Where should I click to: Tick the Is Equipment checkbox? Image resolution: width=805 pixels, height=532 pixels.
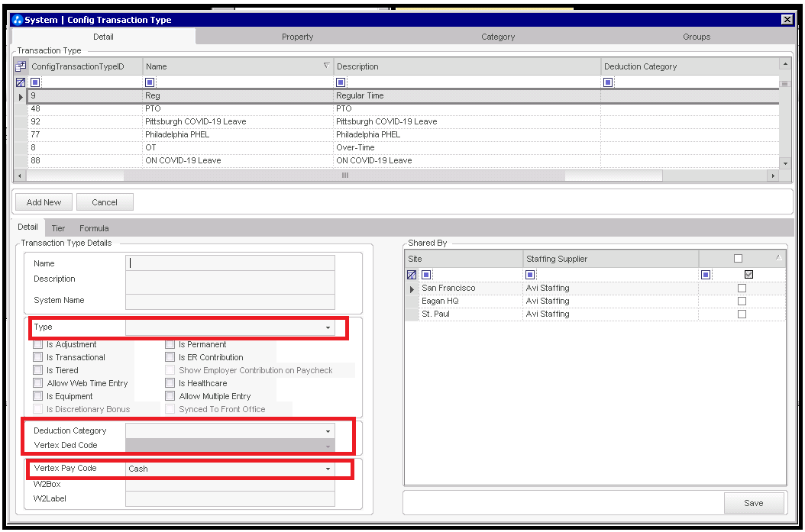point(38,396)
